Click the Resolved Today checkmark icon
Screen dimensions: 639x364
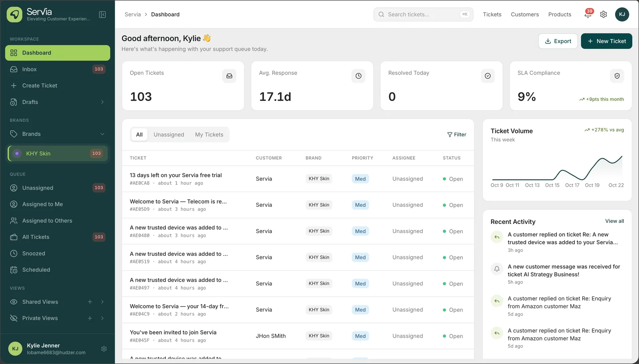[x=488, y=76]
